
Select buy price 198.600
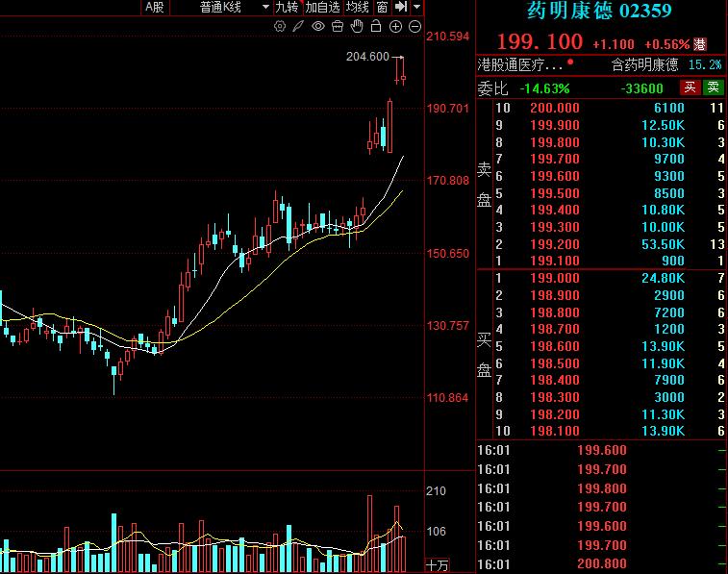tap(555, 346)
